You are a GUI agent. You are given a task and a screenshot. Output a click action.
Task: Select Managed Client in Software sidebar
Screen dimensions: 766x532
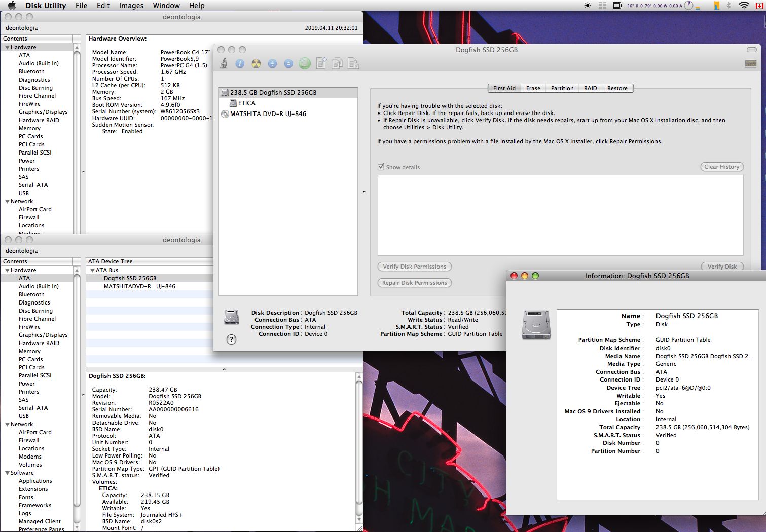coord(40,521)
